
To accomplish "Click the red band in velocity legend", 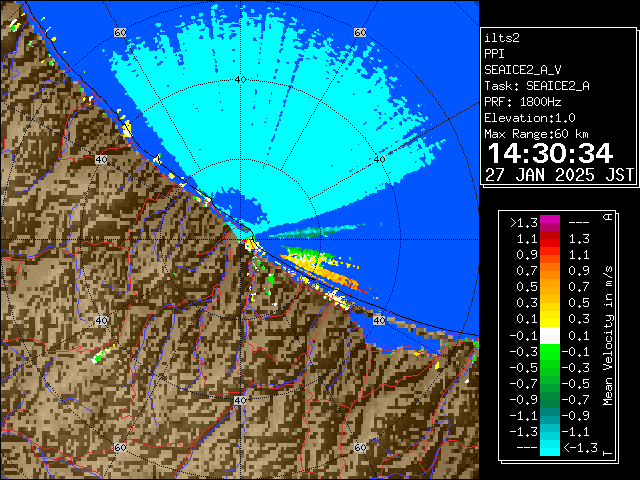I will 550,239.
